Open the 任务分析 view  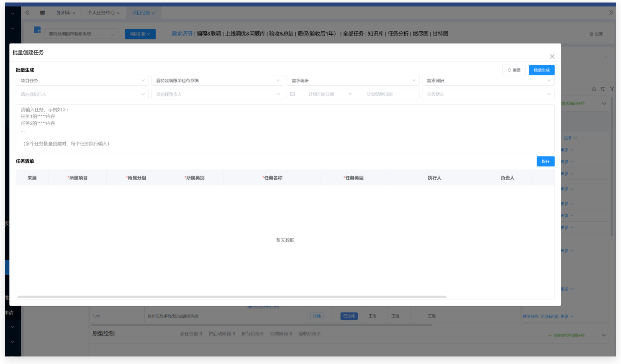[x=398, y=33]
